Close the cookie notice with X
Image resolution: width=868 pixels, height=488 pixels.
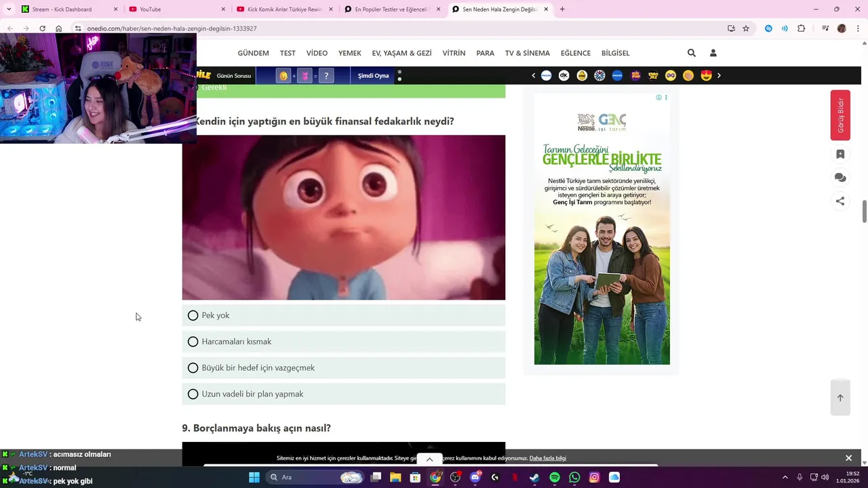(848, 458)
